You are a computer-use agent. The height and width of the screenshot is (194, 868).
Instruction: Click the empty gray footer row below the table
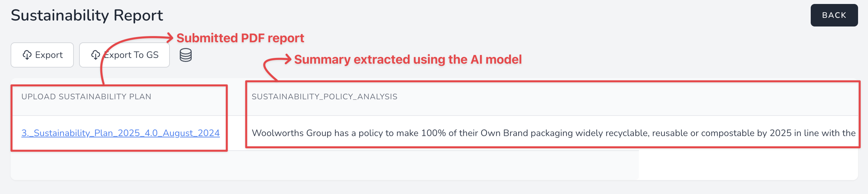pos(324,165)
